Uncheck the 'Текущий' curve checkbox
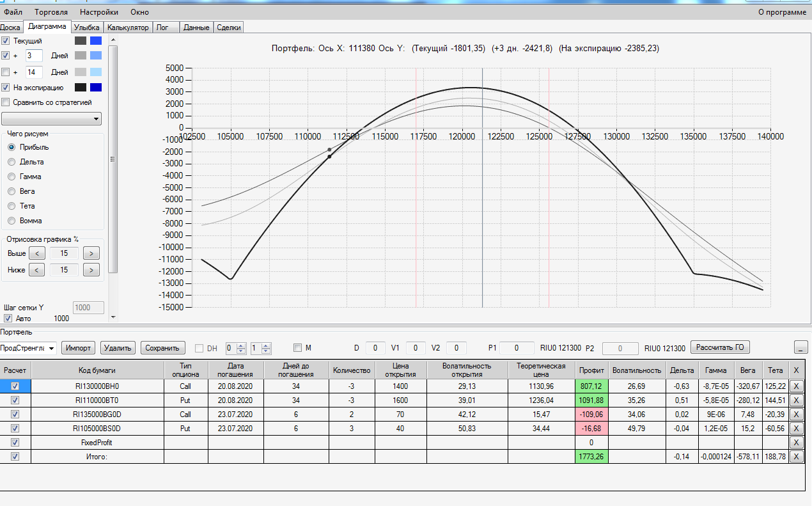 click(x=6, y=41)
